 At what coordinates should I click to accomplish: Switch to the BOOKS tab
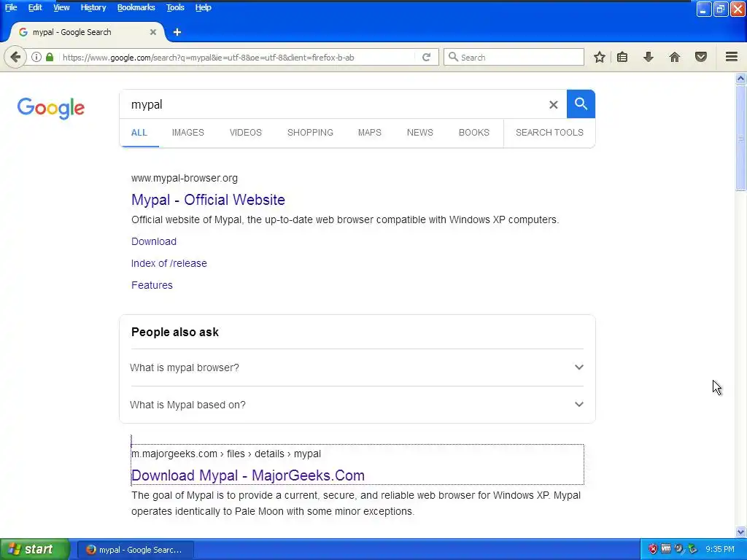coord(474,133)
